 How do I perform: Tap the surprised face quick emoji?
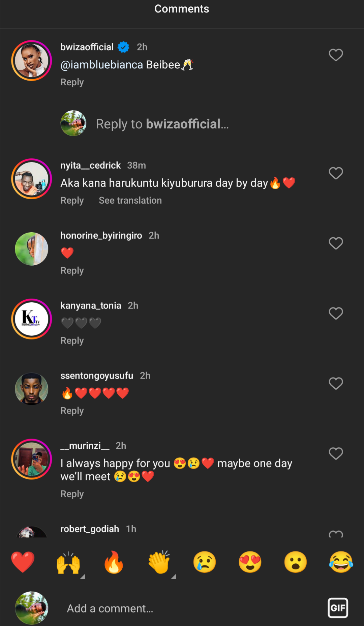click(x=296, y=562)
